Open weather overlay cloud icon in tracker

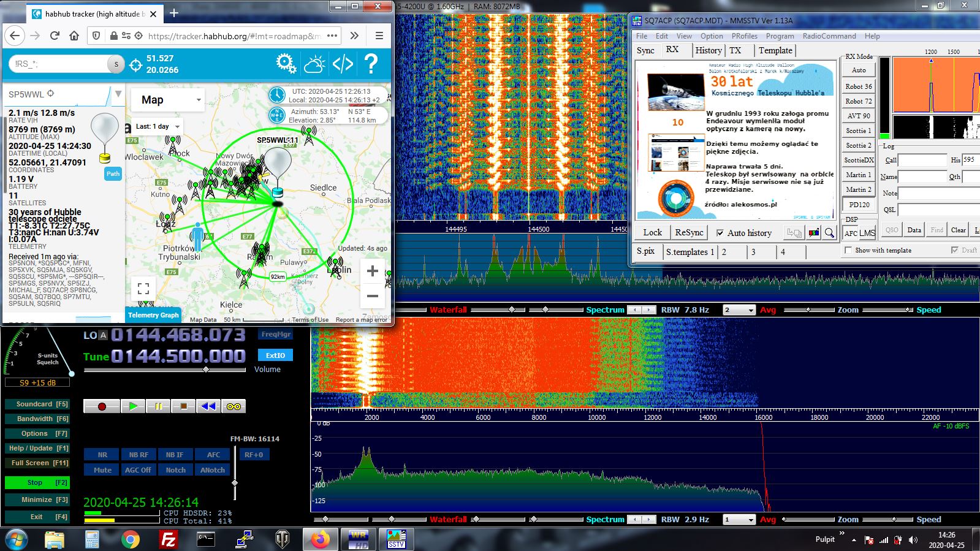(314, 63)
